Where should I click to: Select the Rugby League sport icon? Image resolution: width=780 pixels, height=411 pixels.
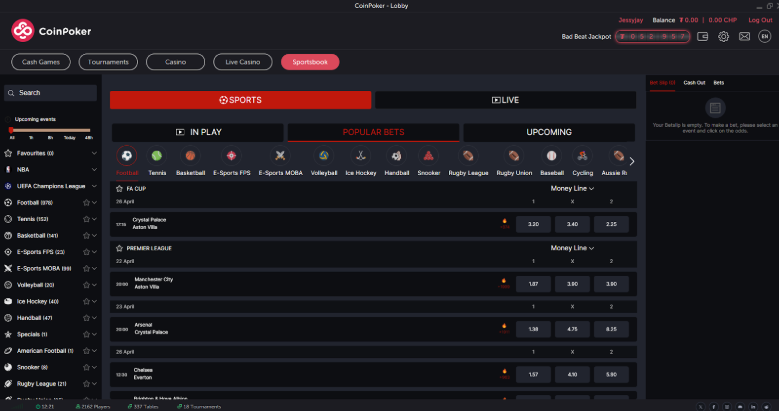468,156
